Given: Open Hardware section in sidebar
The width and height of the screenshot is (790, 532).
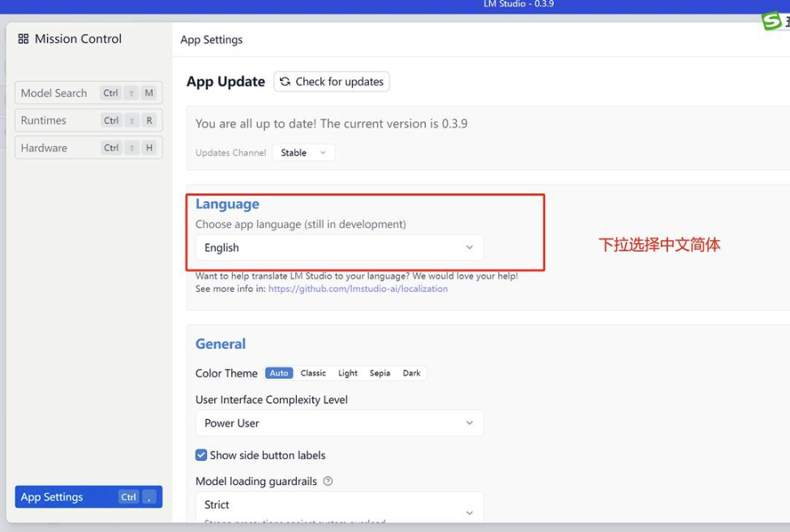Looking at the screenshot, I should 88,148.
